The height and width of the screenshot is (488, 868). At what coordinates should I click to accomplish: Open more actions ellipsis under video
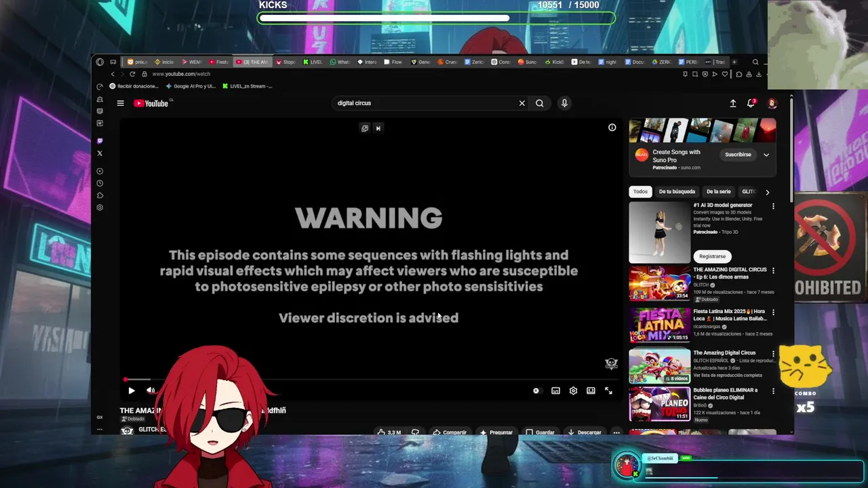tap(616, 432)
